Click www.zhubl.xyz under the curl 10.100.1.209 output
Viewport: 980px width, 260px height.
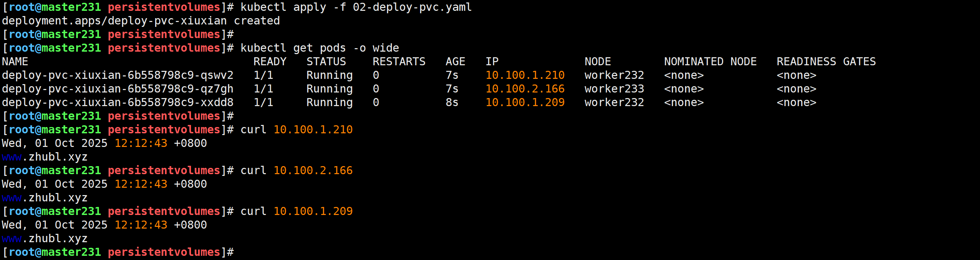point(45,239)
